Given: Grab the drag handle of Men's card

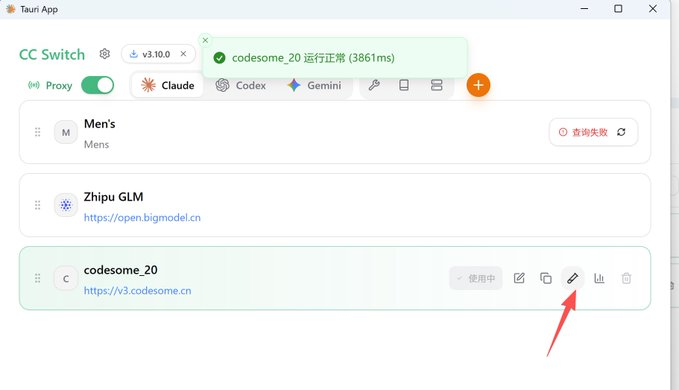Looking at the screenshot, I should (38, 132).
